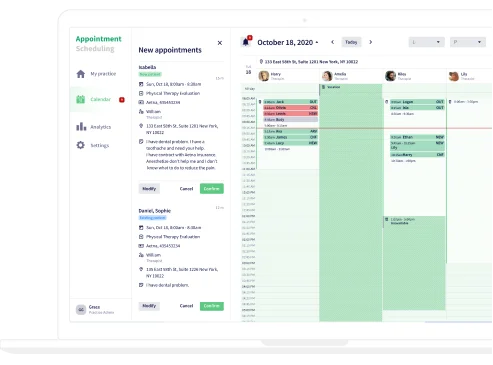Viewport: 493px width, 365px height.
Task: Modify Daniel, Sophie's appointment
Action: click(x=149, y=306)
